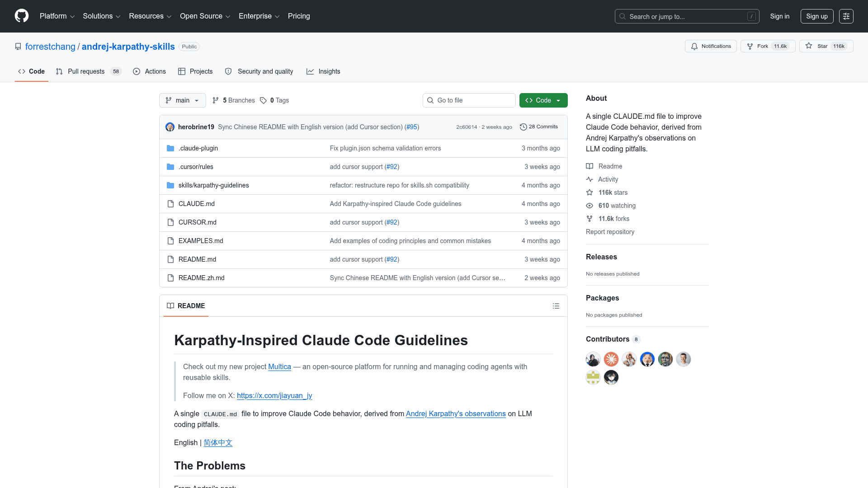The height and width of the screenshot is (488, 868).
Task: Expand the Resources menu
Action: point(150,16)
